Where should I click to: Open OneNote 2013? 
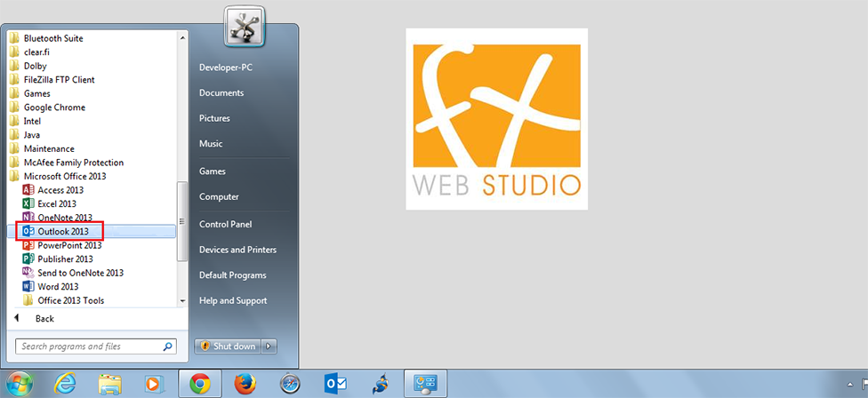[x=57, y=218]
